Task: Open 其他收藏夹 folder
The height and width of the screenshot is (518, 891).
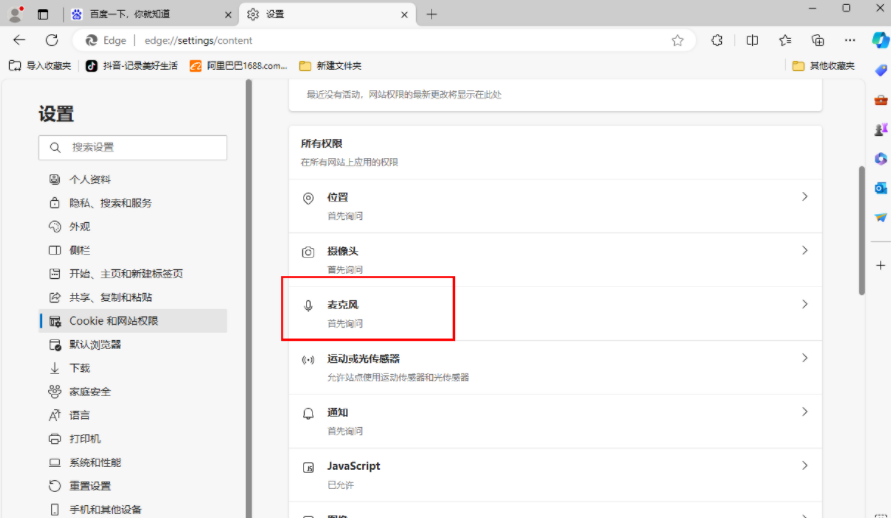Action: click(823, 66)
